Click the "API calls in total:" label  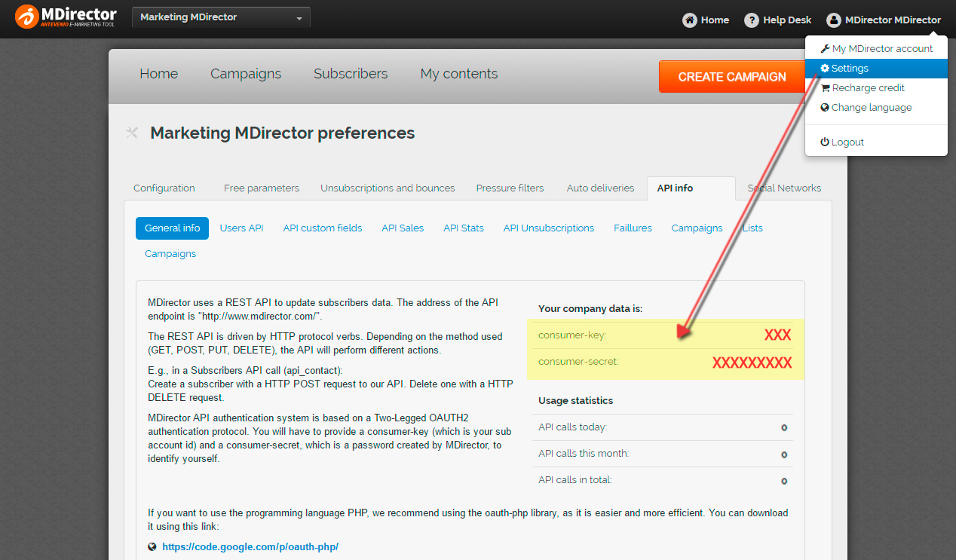[x=575, y=480]
